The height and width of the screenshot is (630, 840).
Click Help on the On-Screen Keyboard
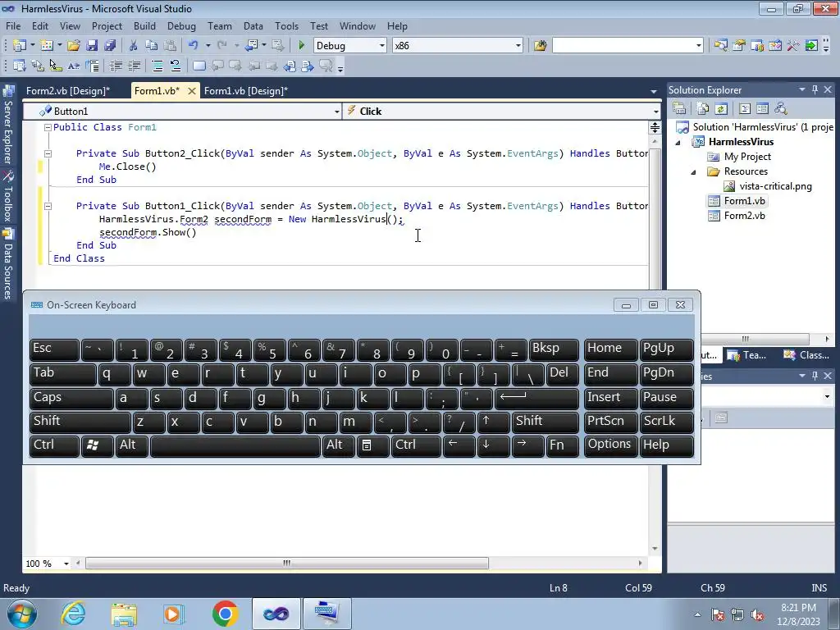pos(666,445)
